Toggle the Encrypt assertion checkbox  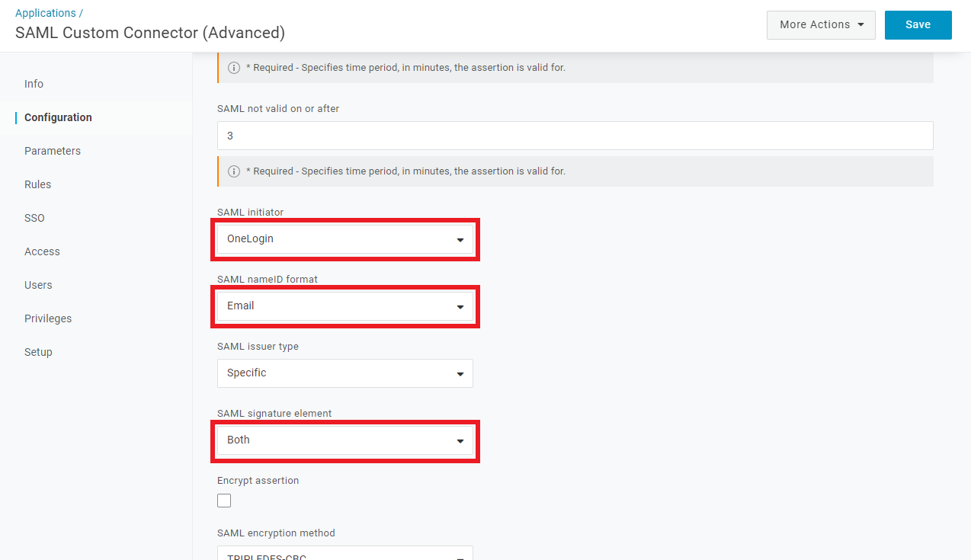224,501
